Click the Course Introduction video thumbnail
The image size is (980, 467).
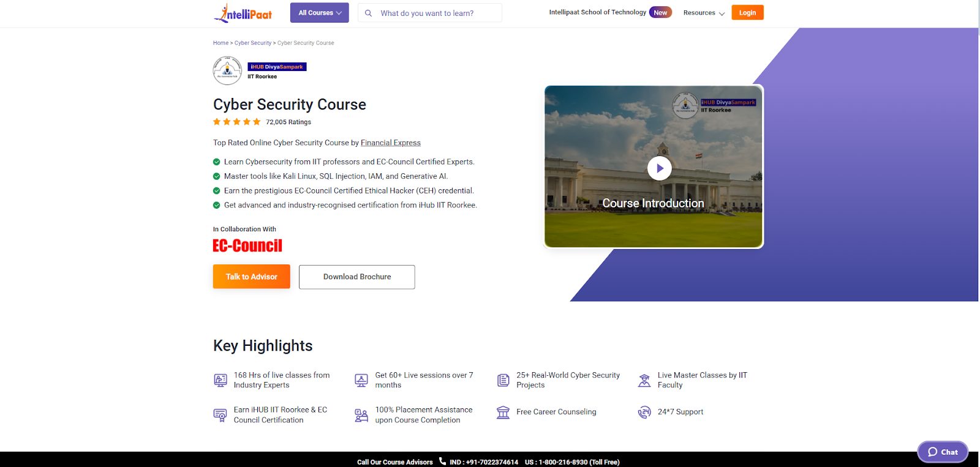click(654, 166)
